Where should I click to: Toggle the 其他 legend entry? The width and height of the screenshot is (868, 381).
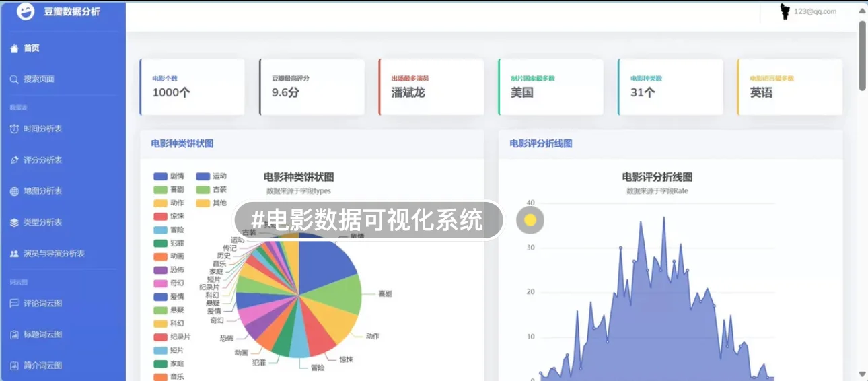(212, 203)
